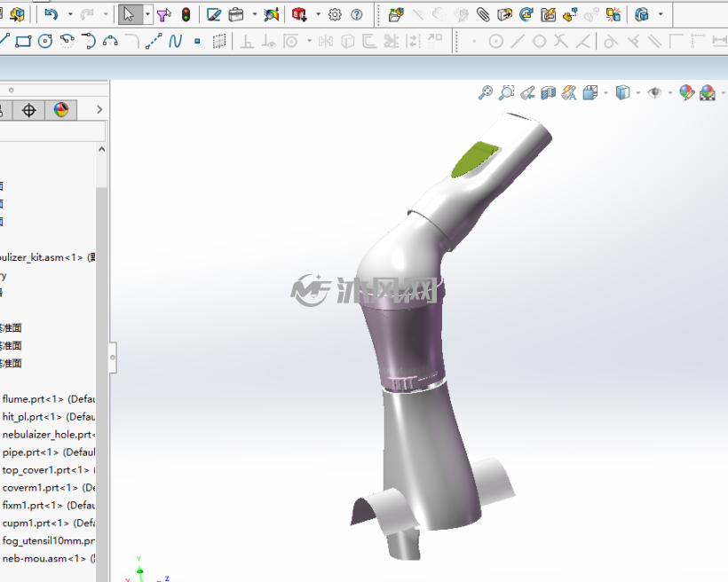
Task: Open the Help question mark
Action: [357, 15]
